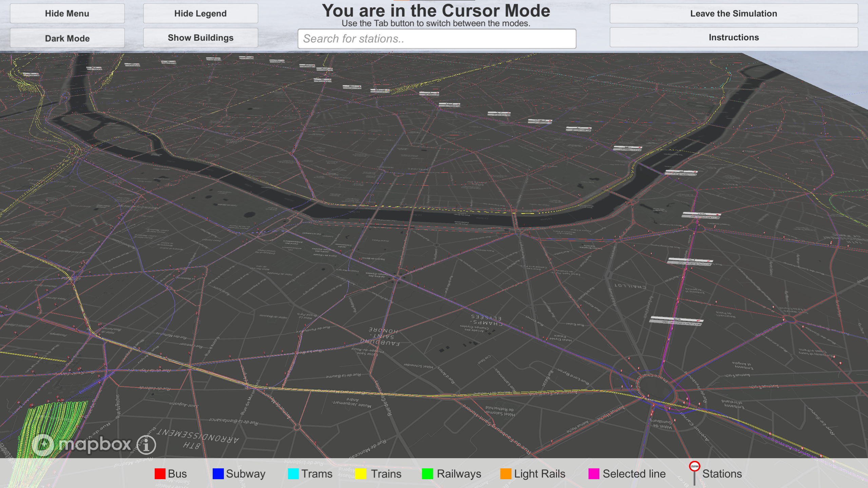This screenshot has height=488, width=868.
Task: Click the cyan Trams legend swatch
Action: point(293,474)
